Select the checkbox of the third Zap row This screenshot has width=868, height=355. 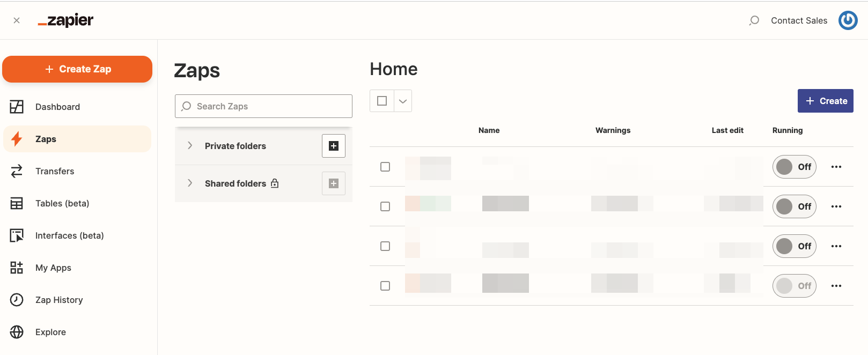[x=385, y=246]
